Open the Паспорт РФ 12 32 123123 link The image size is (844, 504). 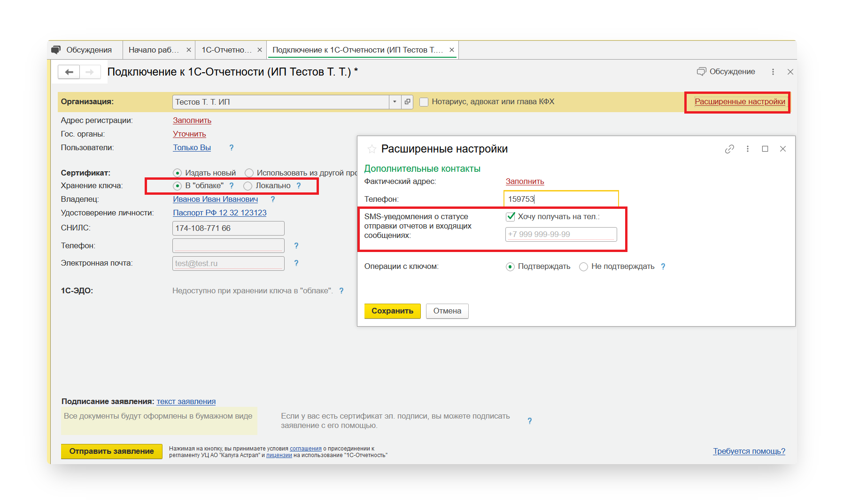tap(219, 213)
